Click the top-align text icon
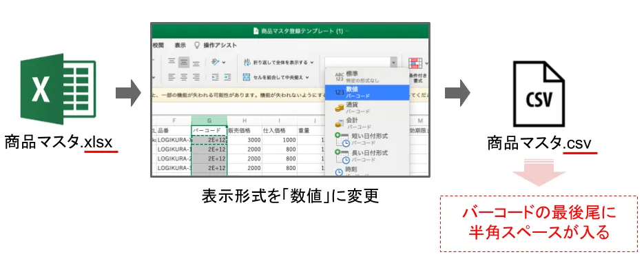The image size is (644, 261). point(172,62)
